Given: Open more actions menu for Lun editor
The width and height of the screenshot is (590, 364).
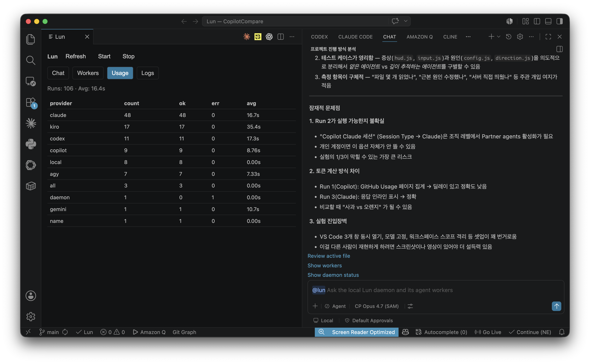Looking at the screenshot, I should click(x=292, y=37).
